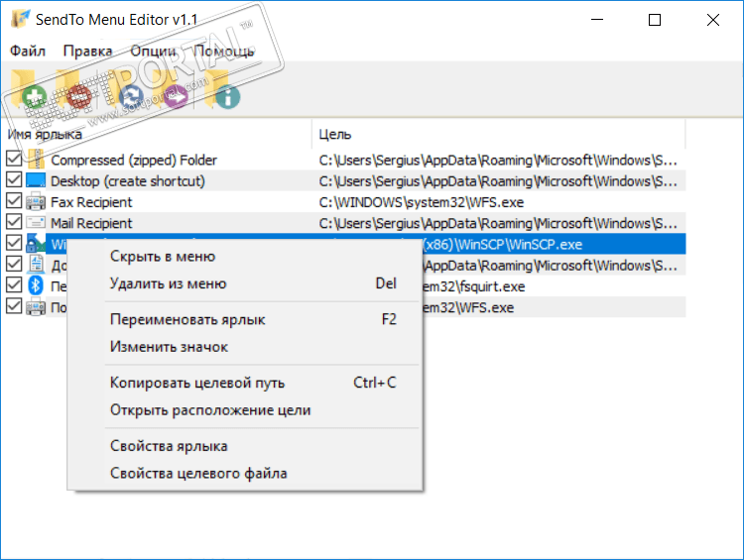Select the Fax Recipient row text

pyautogui.click(x=91, y=202)
